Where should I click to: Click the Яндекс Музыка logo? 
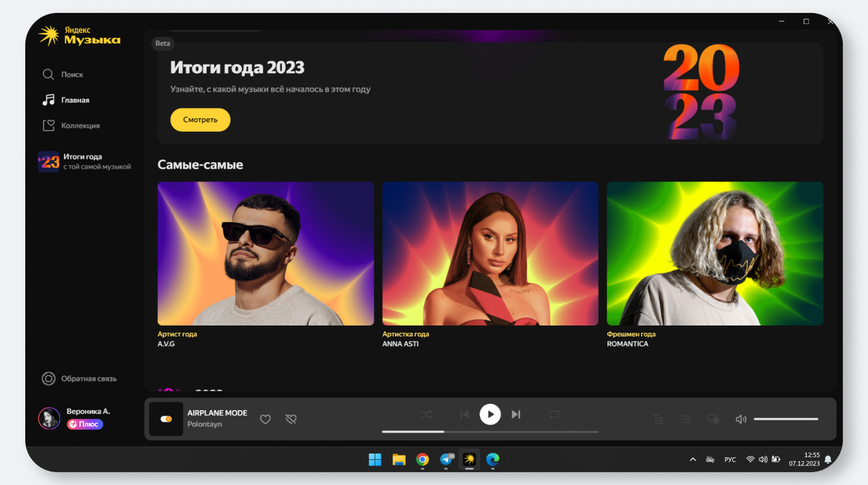[79, 35]
